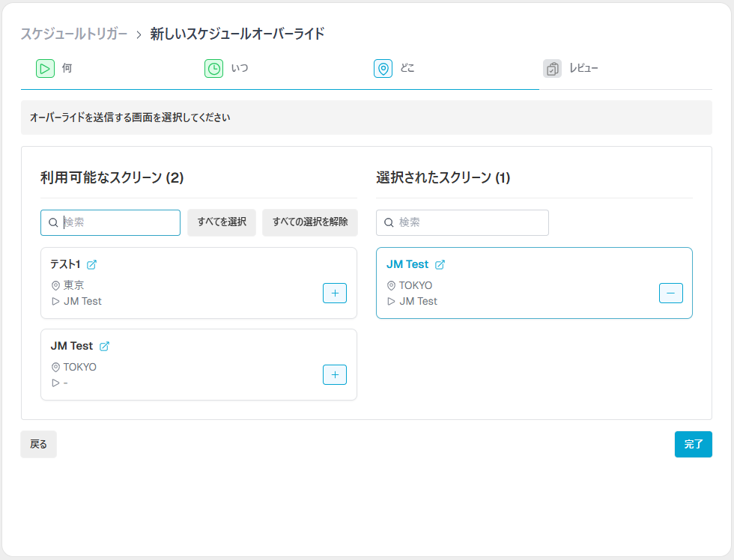Focus the available screens 検索 field
The height and width of the screenshot is (560, 734).
(x=111, y=222)
